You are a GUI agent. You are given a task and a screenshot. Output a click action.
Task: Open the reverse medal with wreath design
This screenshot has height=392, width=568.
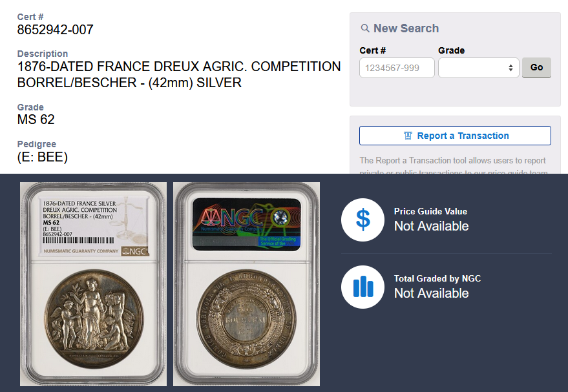246,318
